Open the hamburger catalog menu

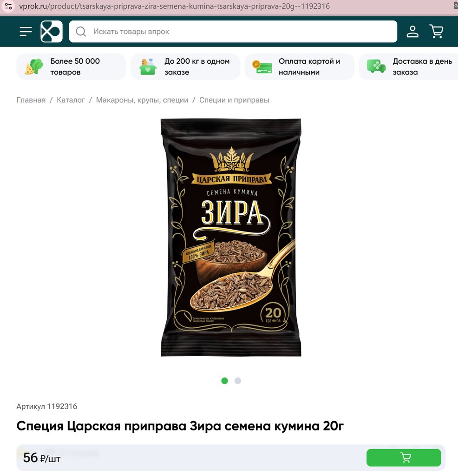click(x=26, y=31)
